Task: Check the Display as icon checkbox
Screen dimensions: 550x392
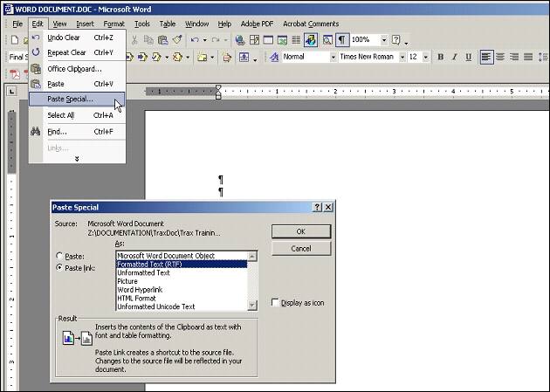Action: point(275,303)
